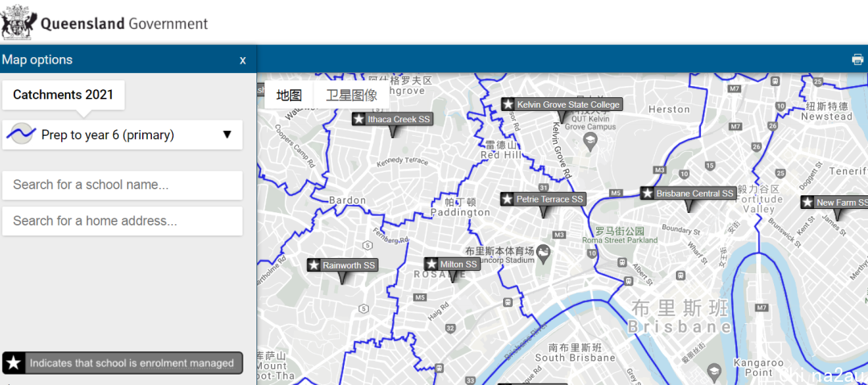Focus the Search for a school name field
Viewport: 868px width, 385px height.
[x=122, y=185]
